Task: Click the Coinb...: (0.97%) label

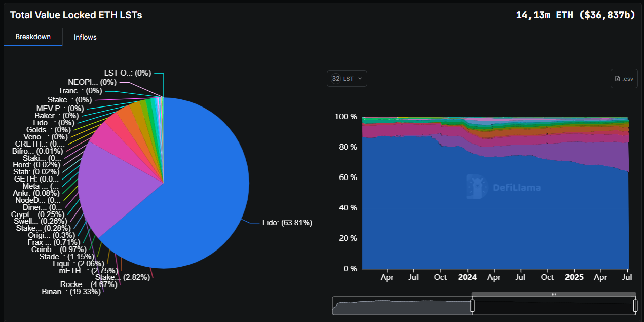Action: [59, 249]
